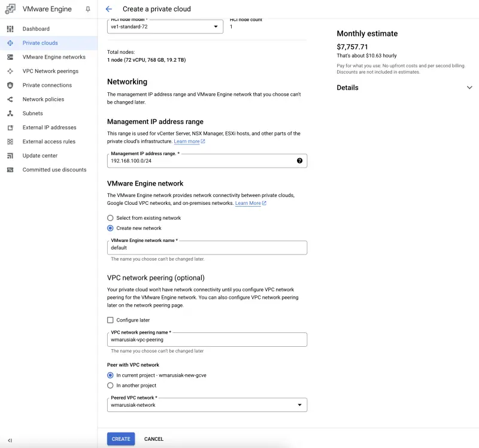This screenshot has width=479, height=448.
Task: Click the VPC Network peerings sidebar icon
Action: pos(10,71)
